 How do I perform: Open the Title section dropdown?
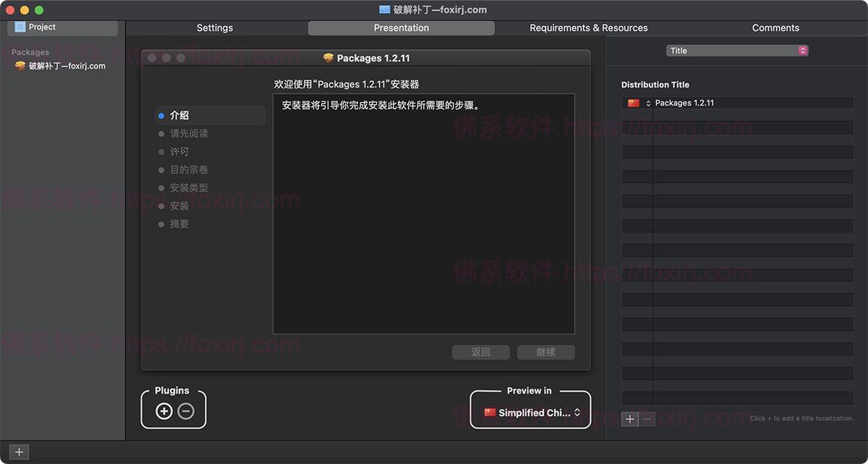click(x=736, y=51)
